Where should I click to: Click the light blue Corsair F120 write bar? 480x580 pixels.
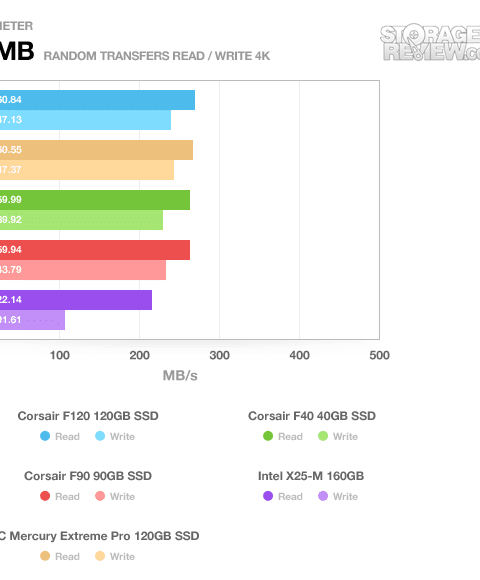pyautogui.click(x=85, y=120)
